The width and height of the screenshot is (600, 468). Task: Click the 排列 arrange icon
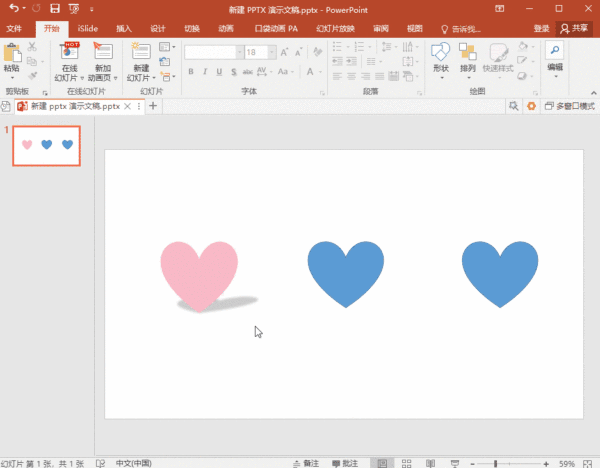[468, 52]
